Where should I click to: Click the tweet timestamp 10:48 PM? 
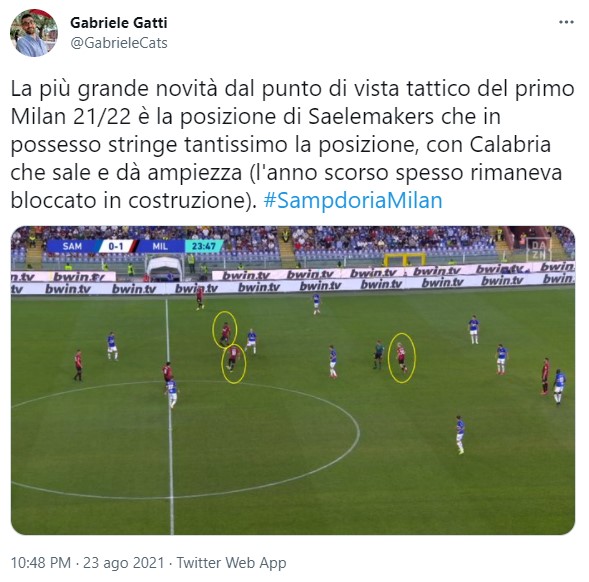point(41,563)
